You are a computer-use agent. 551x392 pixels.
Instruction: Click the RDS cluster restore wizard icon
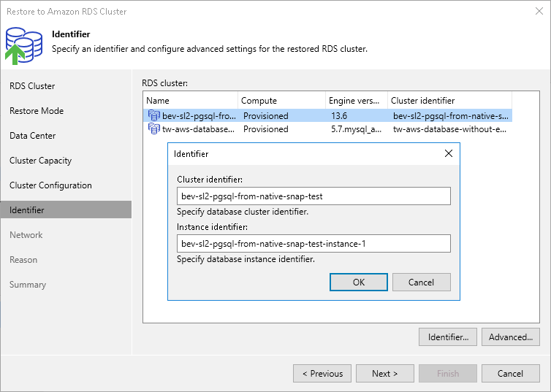pos(23,43)
